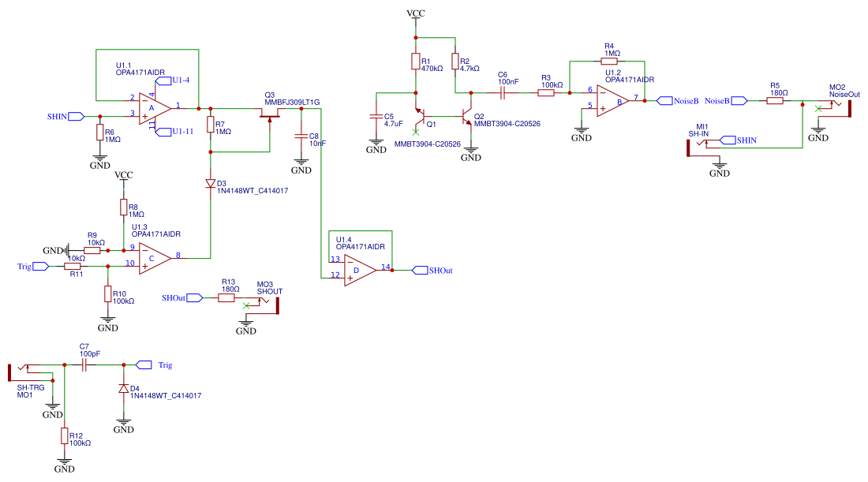Screen dimensions: 868x482
Task: Select diode D4 near the Trig label
Action: click(x=123, y=389)
